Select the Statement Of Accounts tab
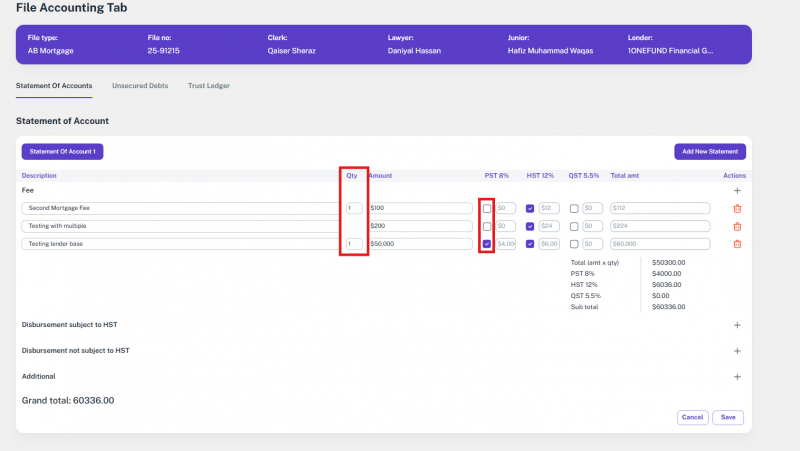The height and width of the screenshot is (451, 800). [54, 86]
